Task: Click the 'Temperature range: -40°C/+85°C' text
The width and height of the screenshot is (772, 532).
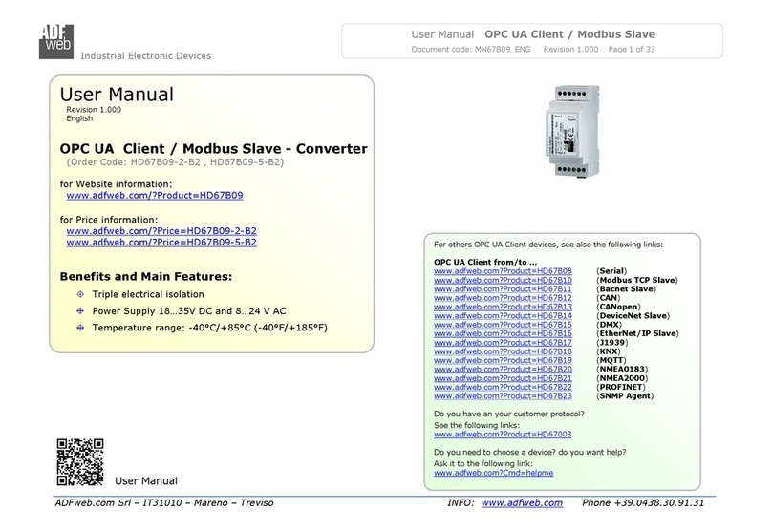Action: point(210,328)
